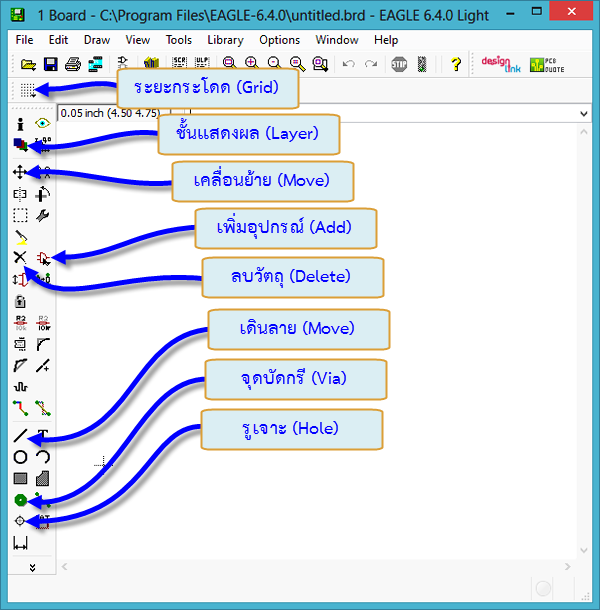Screen dimensions: 600x610
Task: Select the Paste brush tool
Action: click(x=21, y=237)
